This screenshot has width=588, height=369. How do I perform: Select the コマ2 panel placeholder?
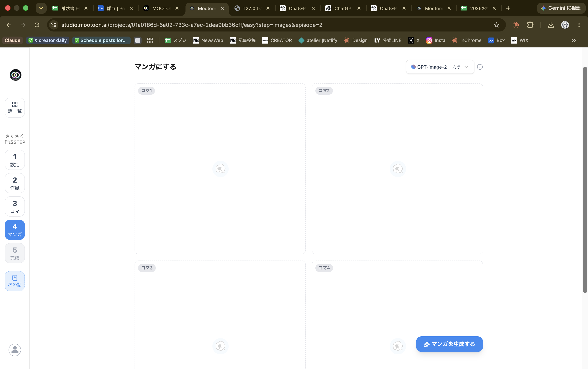397,169
